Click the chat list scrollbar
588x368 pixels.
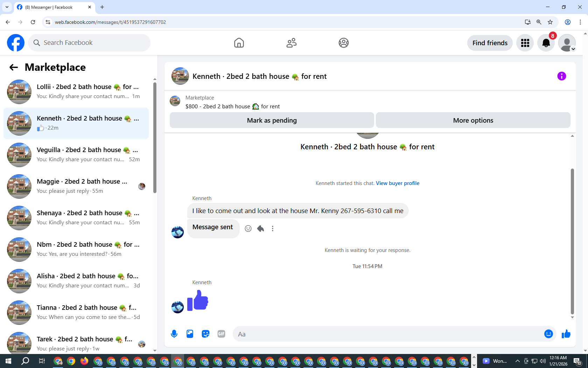pos(155,137)
